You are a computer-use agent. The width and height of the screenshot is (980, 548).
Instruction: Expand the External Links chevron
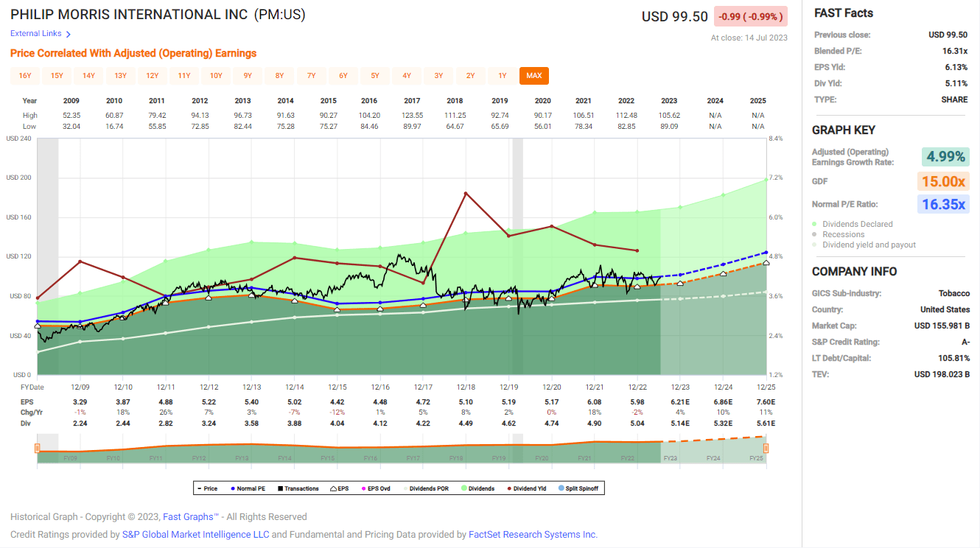[x=69, y=33]
